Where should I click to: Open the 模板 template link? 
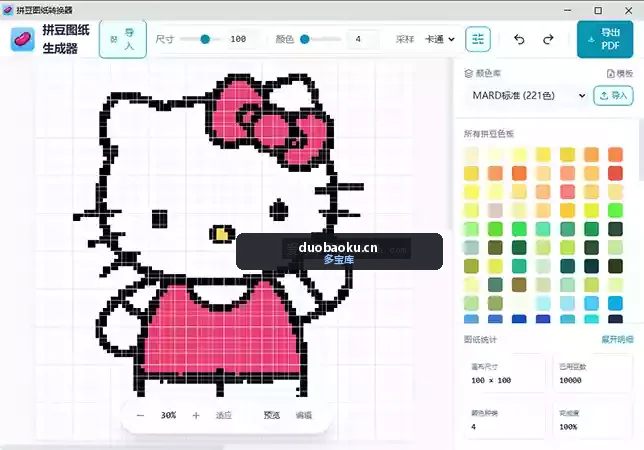[620, 73]
